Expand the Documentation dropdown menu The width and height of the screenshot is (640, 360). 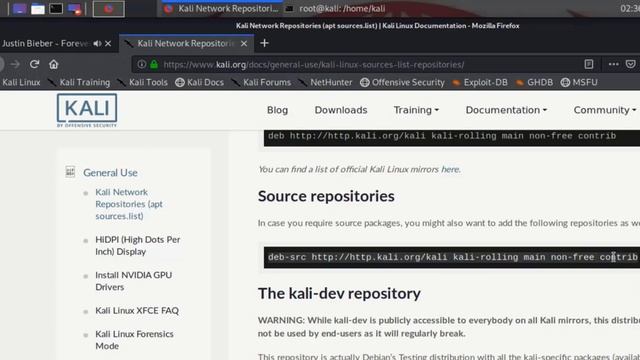(x=506, y=110)
